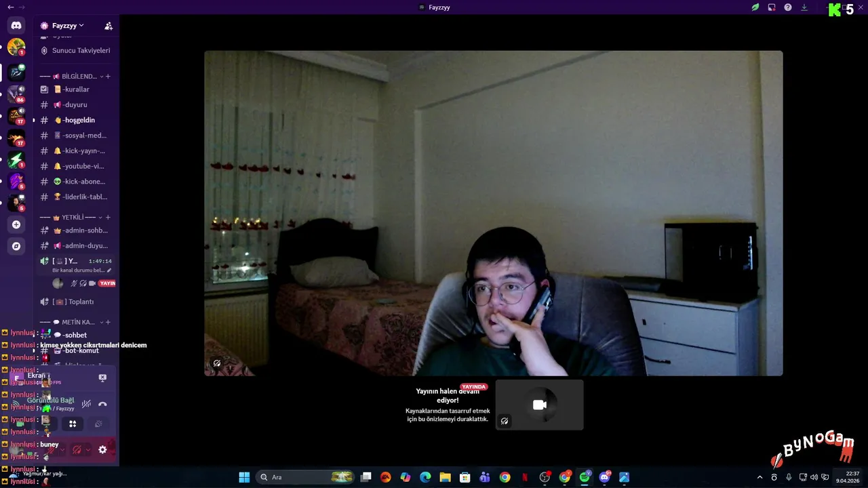Open the bot-komut channel
This screenshot has height=488, width=868.
tap(76, 350)
